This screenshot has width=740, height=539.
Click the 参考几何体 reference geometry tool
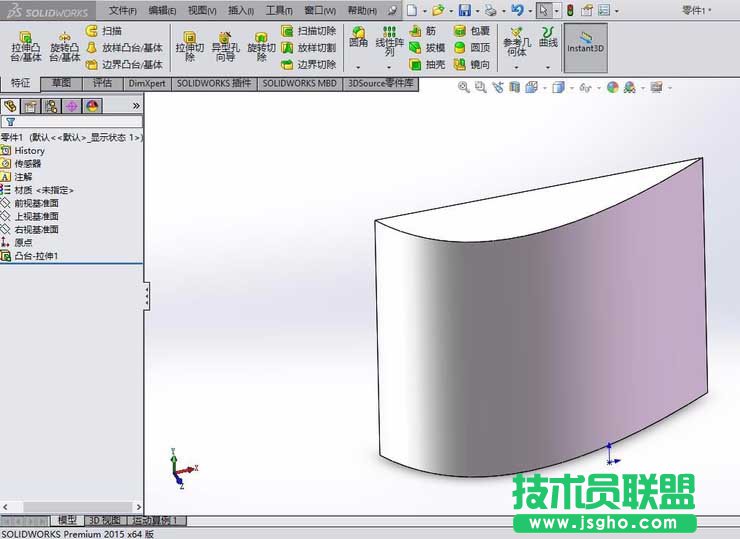pyautogui.click(x=517, y=42)
